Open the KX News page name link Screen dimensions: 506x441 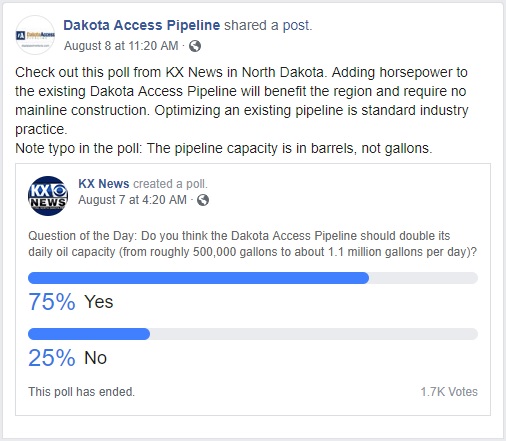click(x=104, y=184)
